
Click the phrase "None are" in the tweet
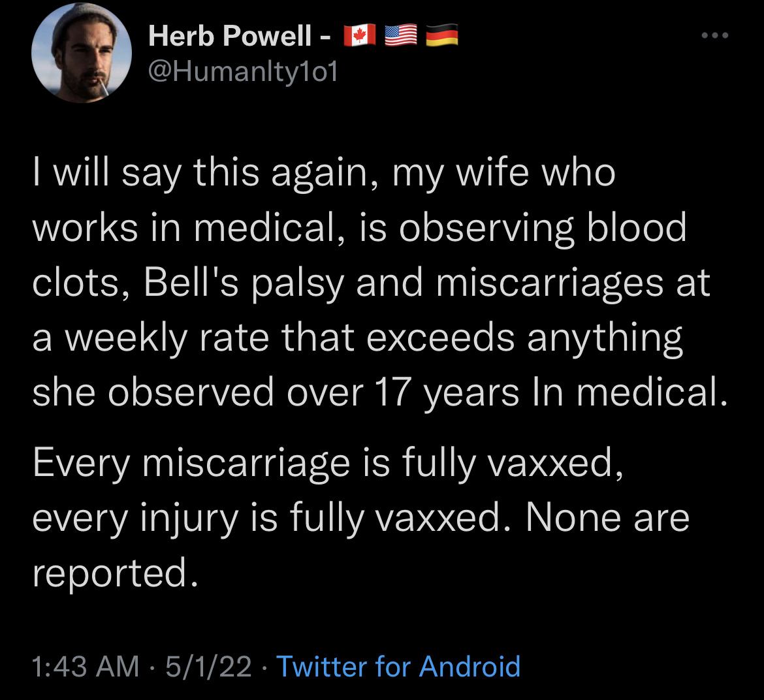(x=607, y=518)
